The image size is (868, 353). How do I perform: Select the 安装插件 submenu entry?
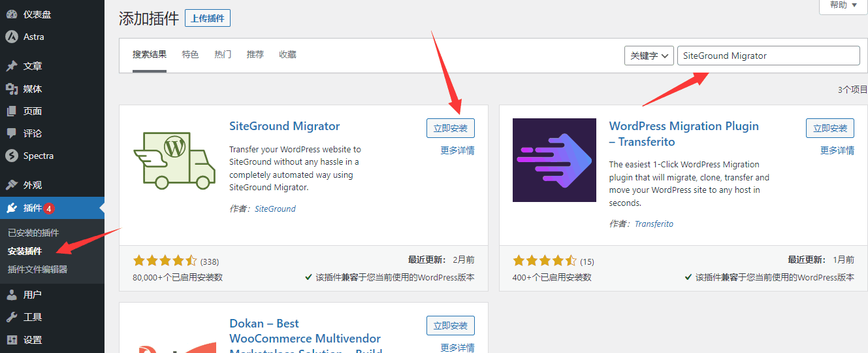[25, 251]
